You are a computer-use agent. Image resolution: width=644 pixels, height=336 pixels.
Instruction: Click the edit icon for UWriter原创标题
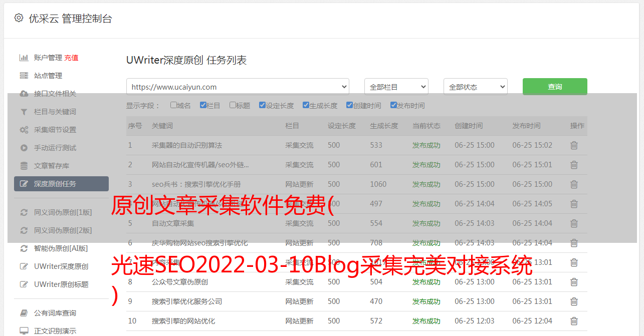(24, 284)
